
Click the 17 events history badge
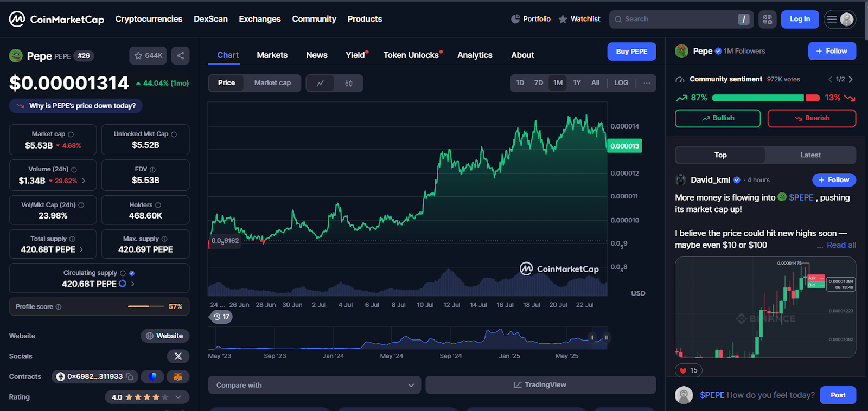[x=221, y=317]
